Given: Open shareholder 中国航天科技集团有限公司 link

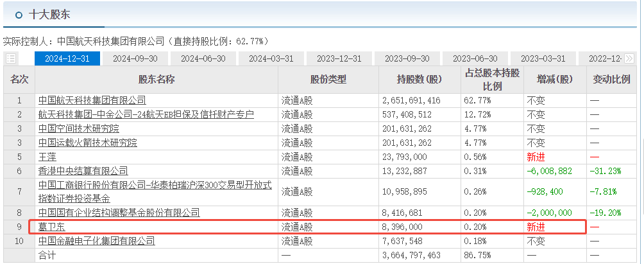Looking at the screenshot, I should coord(92,100).
